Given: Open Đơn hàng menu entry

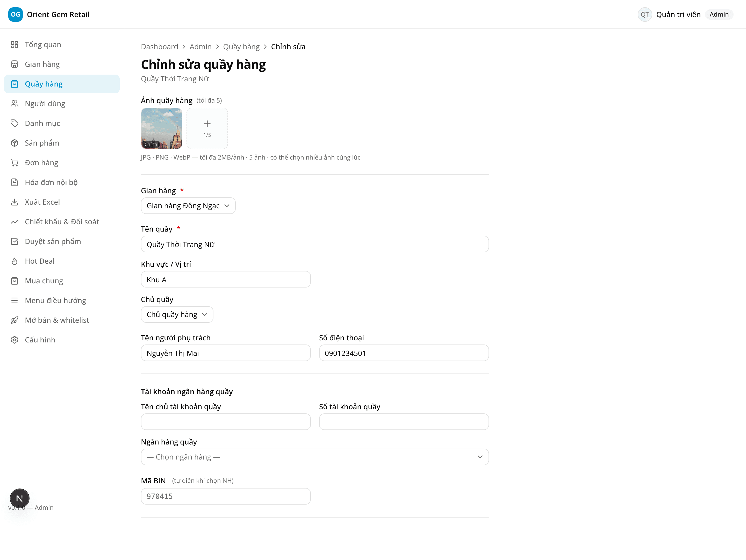Looking at the screenshot, I should click(62, 162).
